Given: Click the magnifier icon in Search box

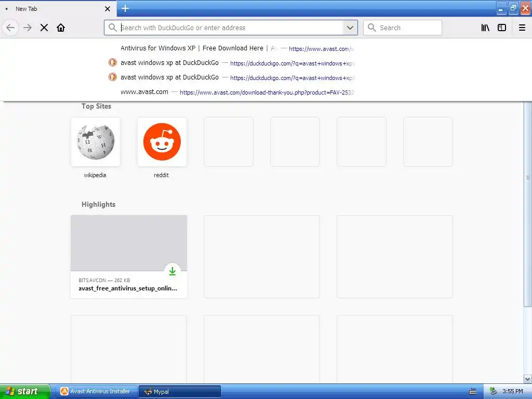Looking at the screenshot, I should click(x=372, y=28).
